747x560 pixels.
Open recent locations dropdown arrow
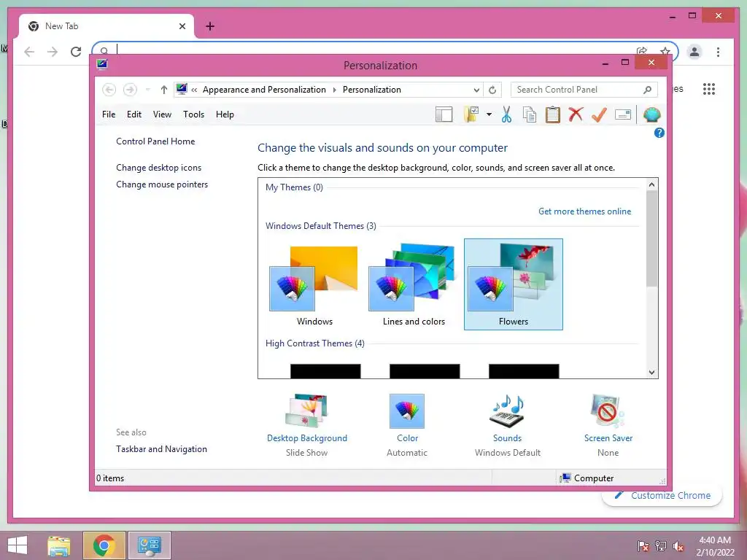pos(147,90)
